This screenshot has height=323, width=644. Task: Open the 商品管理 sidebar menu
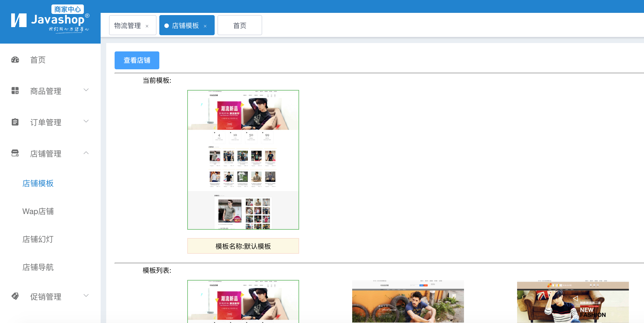(x=50, y=91)
